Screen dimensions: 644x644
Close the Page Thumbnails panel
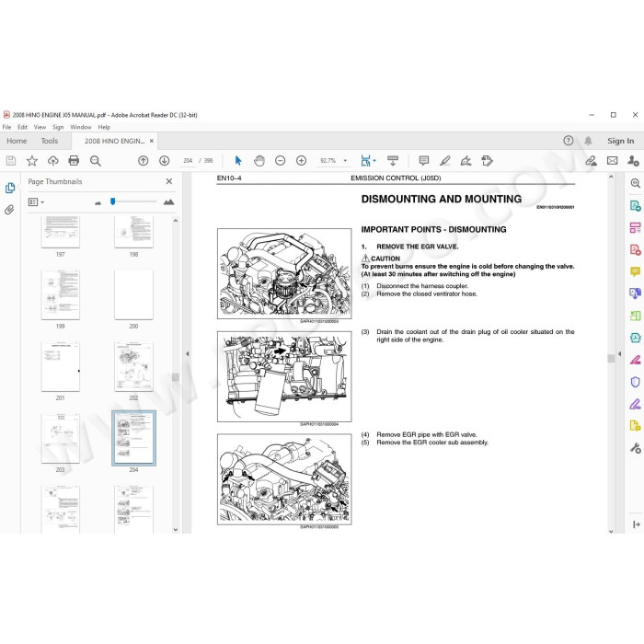click(x=169, y=181)
